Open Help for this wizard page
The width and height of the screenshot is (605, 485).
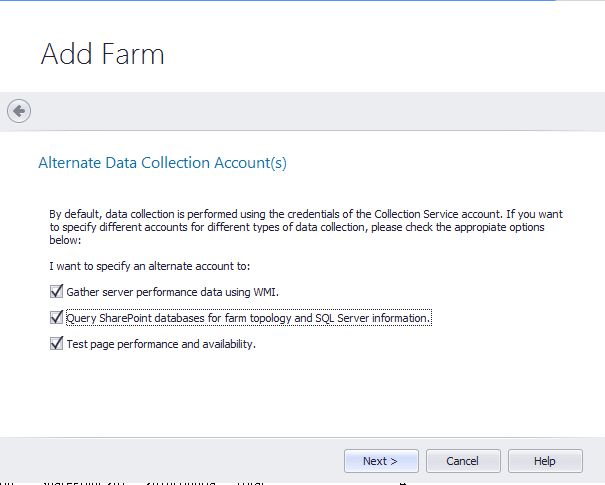click(x=545, y=461)
